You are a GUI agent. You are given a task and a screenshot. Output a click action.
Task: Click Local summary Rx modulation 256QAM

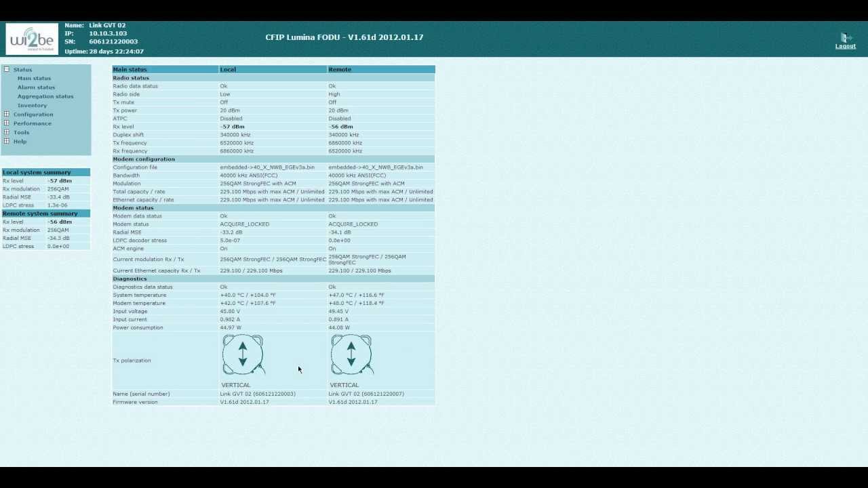[58, 189]
